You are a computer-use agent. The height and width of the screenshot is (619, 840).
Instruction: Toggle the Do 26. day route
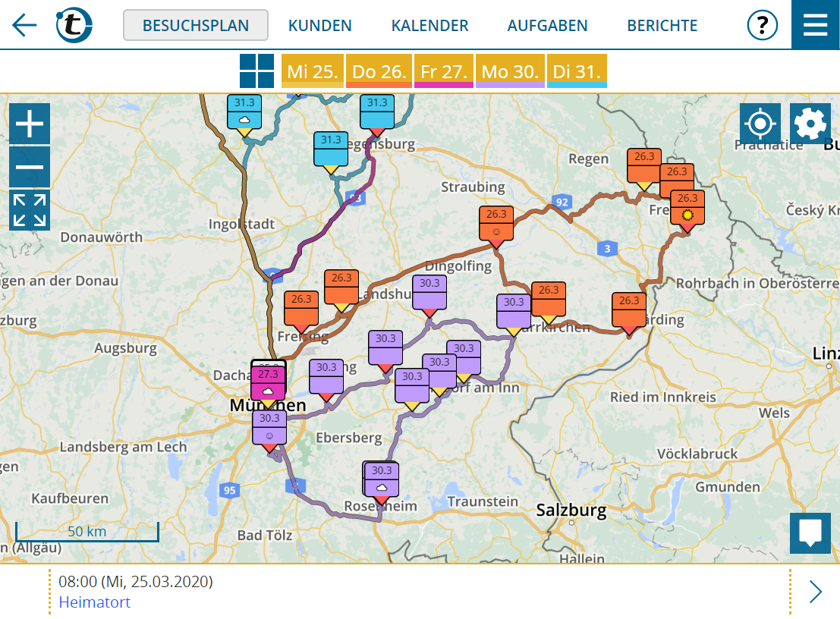click(x=379, y=71)
